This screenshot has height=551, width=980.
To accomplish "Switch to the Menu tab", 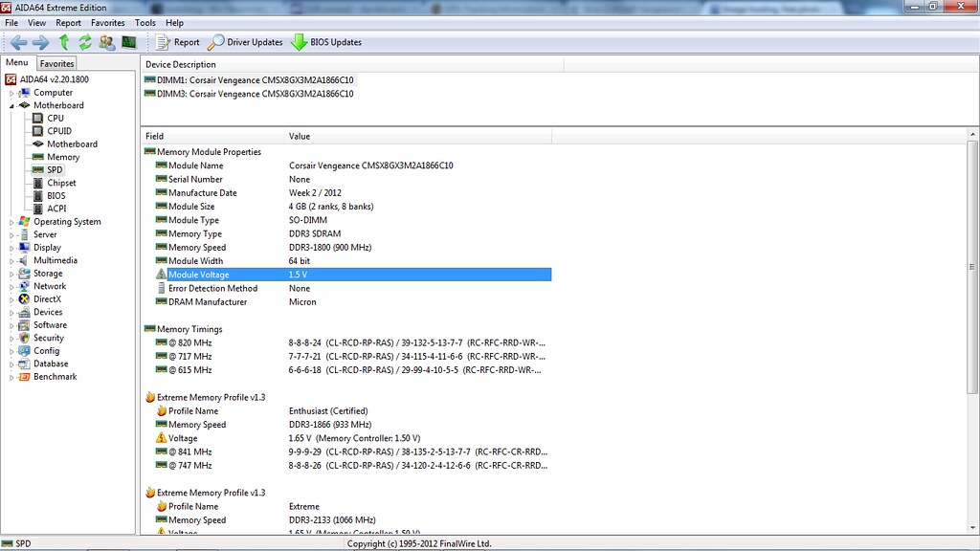I will coord(17,62).
